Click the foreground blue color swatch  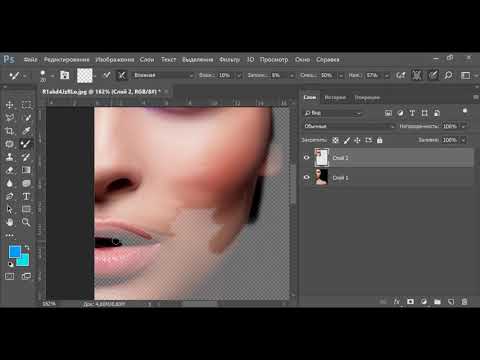pyautogui.click(x=14, y=252)
